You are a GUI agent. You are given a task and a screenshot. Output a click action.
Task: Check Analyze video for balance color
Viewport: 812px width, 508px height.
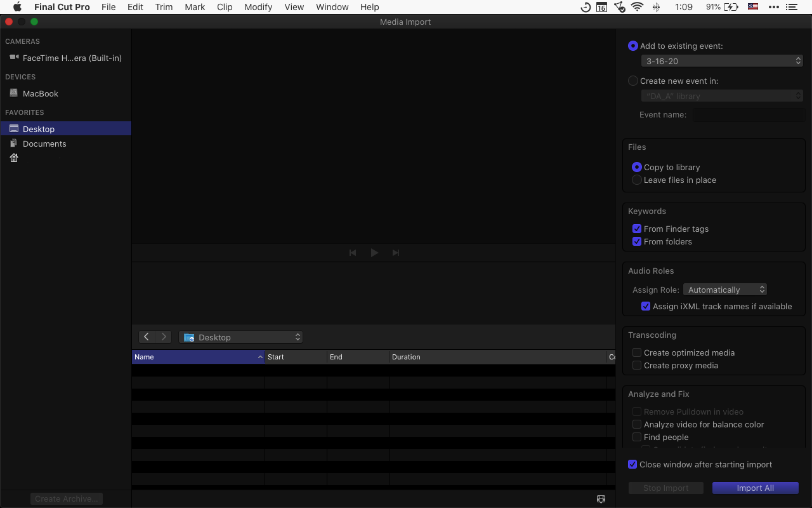pyautogui.click(x=637, y=424)
